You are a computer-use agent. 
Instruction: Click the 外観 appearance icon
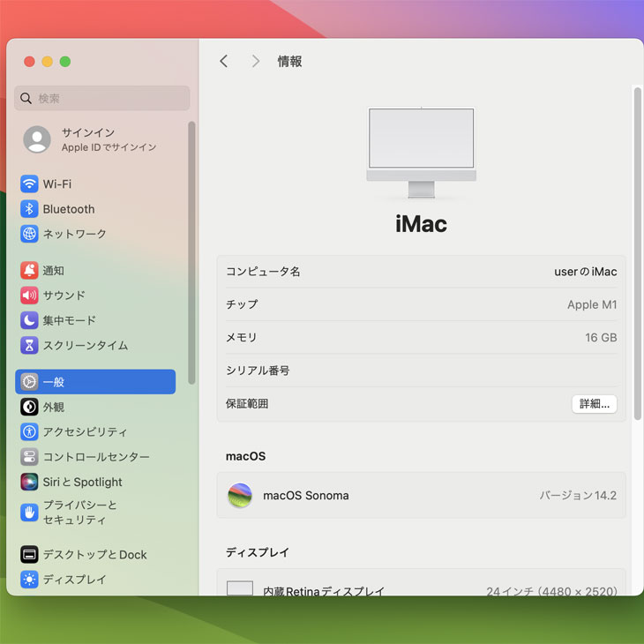29,407
